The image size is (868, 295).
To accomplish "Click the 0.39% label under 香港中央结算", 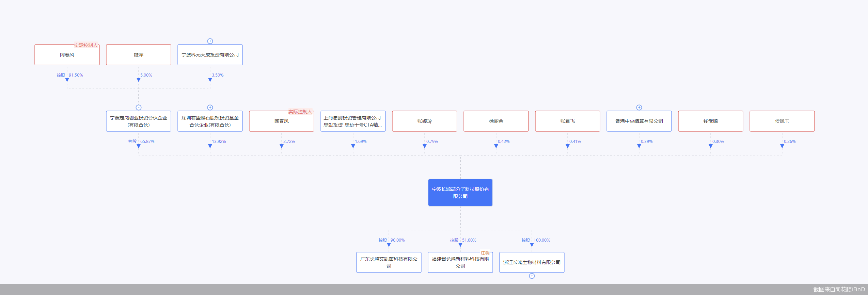I will pos(647,142).
